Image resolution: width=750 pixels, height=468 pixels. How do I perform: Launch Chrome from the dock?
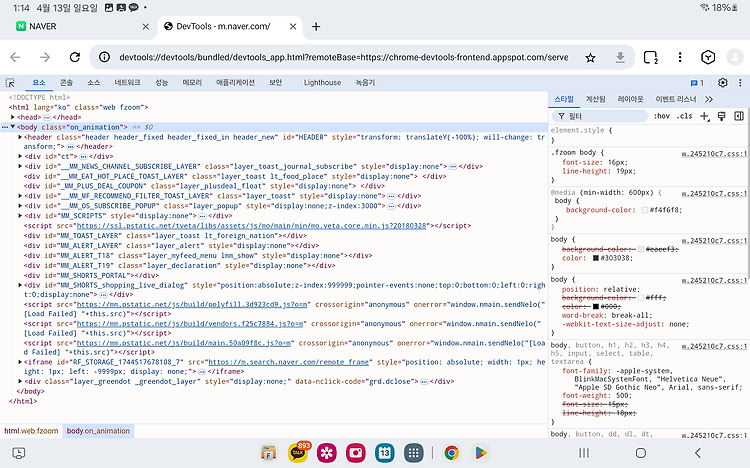pyautogui.click(x=452, y=453)
